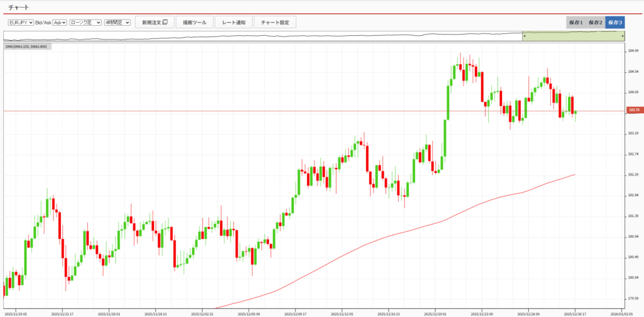Click the left arrow handle of the range navigator
Screen dimensions: 644x317
[x=524, y=36]
